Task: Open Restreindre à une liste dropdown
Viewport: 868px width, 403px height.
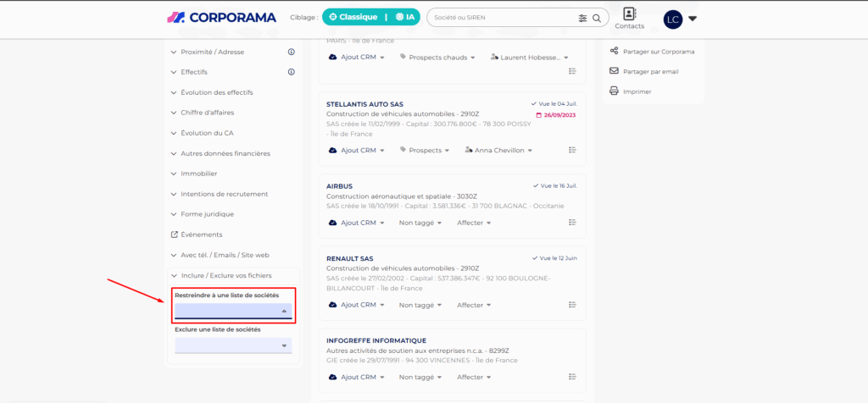Action: (x=233, y=312)
